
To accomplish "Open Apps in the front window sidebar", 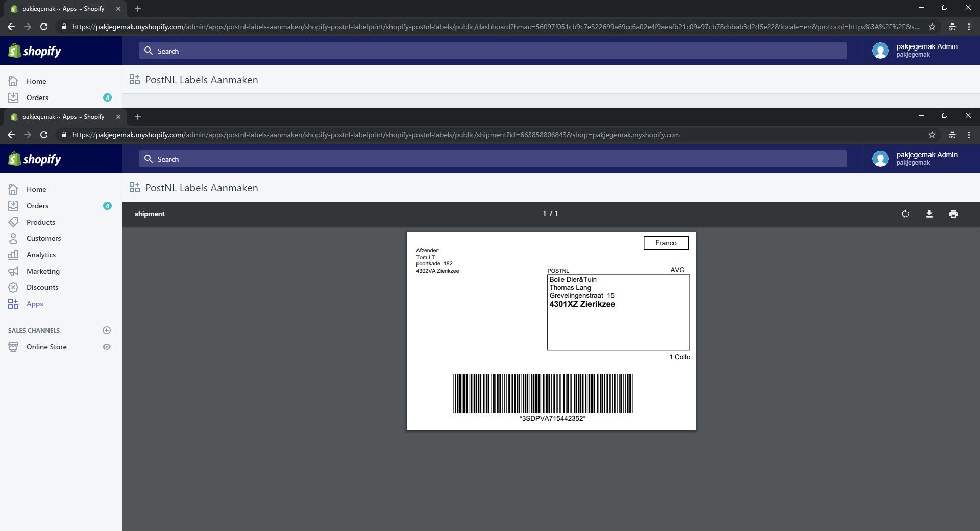I will click(x=35, y=304).
